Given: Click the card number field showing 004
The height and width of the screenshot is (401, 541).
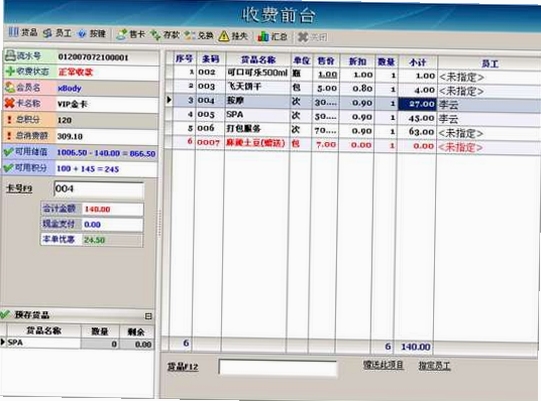Looking at the screenshot, I should click(x=99, y=189).
